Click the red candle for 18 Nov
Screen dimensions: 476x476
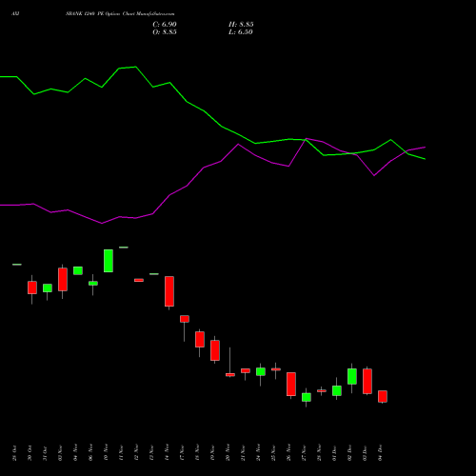click(200, 339)
